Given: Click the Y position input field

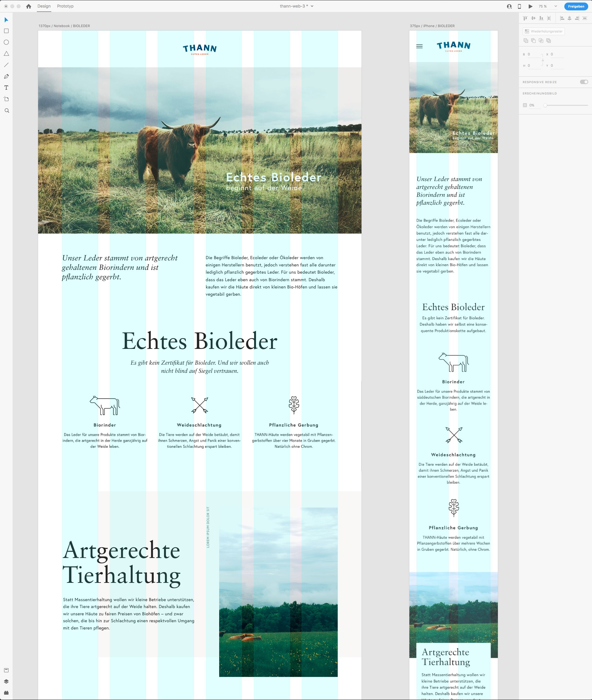Looking at the screenshot, I should [557, 66].
